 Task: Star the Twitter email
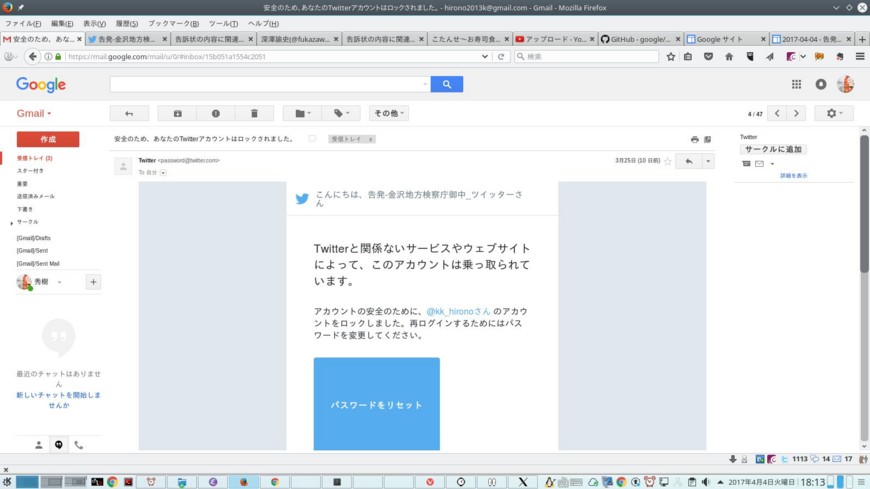[x=667, y=161]
